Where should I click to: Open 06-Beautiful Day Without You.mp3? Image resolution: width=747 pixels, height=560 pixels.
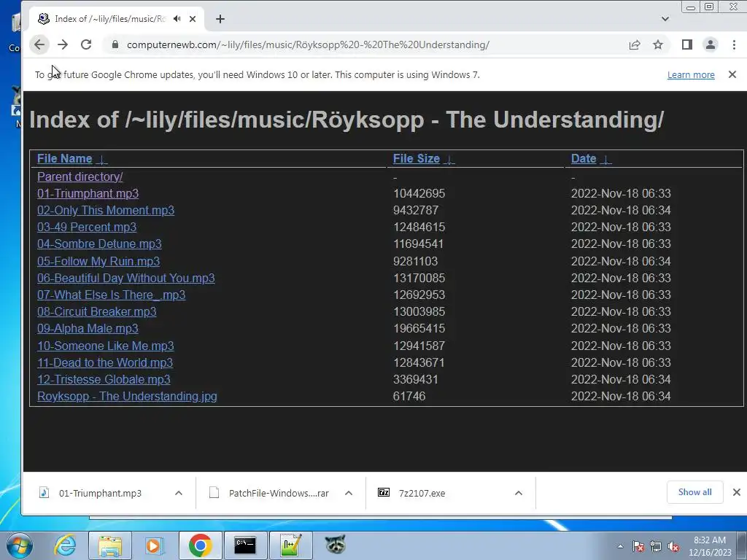[126, 278]
